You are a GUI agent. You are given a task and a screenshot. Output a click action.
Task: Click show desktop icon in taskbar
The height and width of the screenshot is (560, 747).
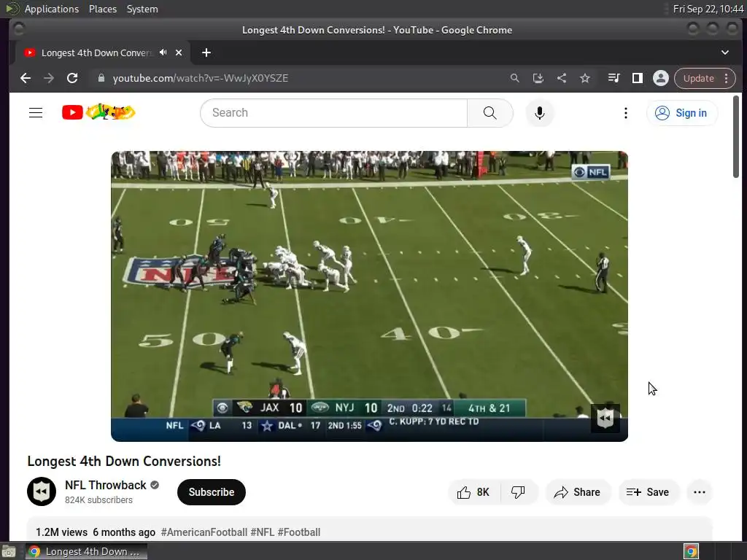tap(9, 552)
